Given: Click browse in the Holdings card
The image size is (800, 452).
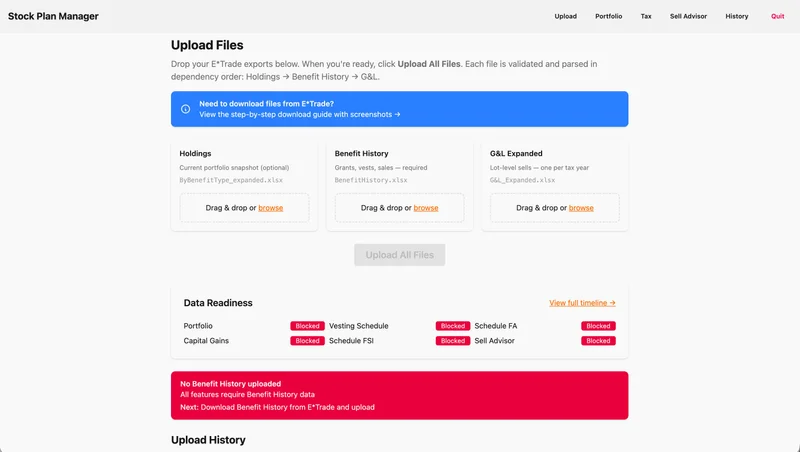Looking at the screenshot, I should [x=270, y=208].
